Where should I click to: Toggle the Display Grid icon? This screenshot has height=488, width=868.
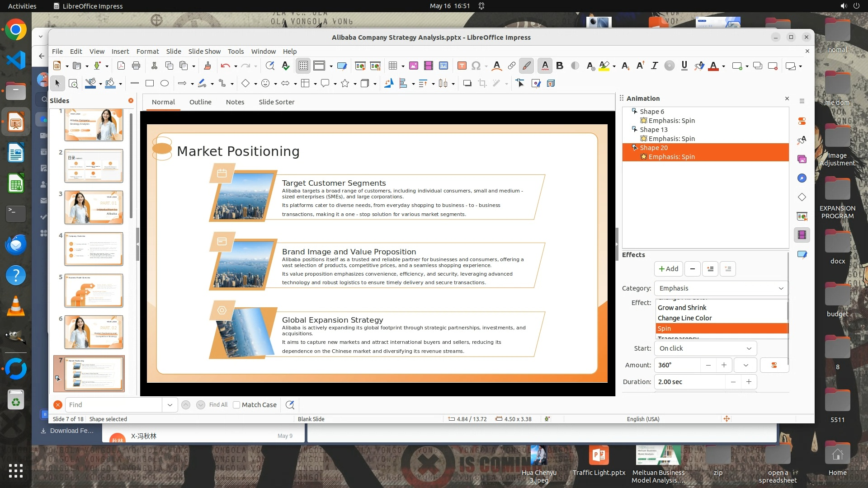(303, 66)
